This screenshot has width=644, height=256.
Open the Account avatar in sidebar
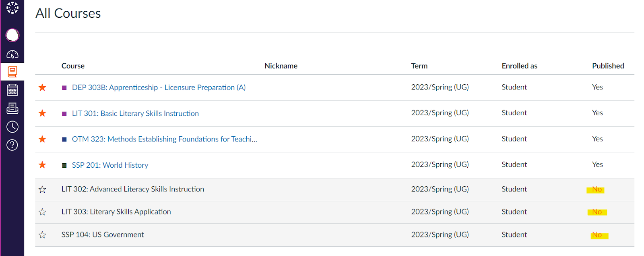[12, 35]
